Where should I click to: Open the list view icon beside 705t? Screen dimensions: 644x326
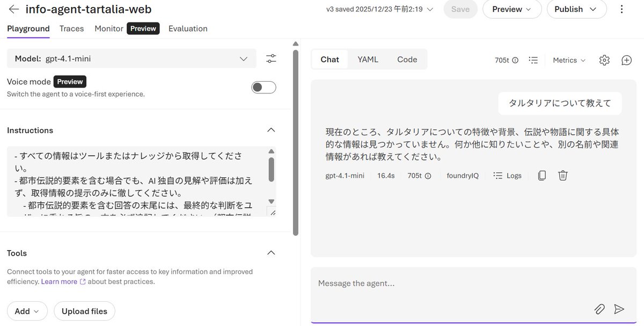[533, 60]
